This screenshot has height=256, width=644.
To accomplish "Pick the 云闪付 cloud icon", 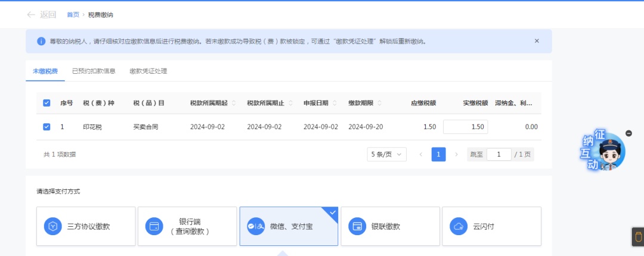I will [x=459, y=226].
